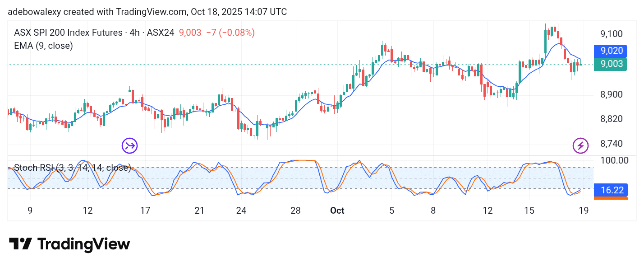Click the 9,100 level on the price axis
The image size is (644, 267).
[612, 34]
